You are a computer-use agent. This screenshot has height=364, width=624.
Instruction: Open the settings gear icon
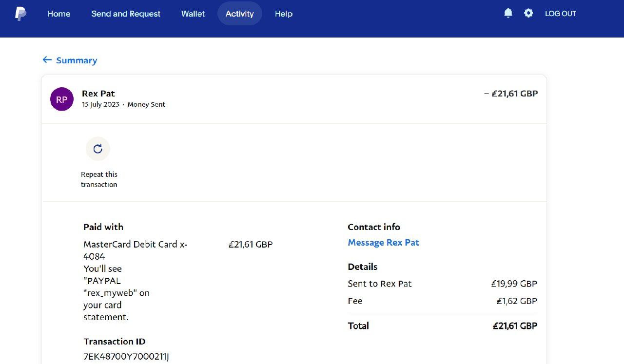[528, 13]
